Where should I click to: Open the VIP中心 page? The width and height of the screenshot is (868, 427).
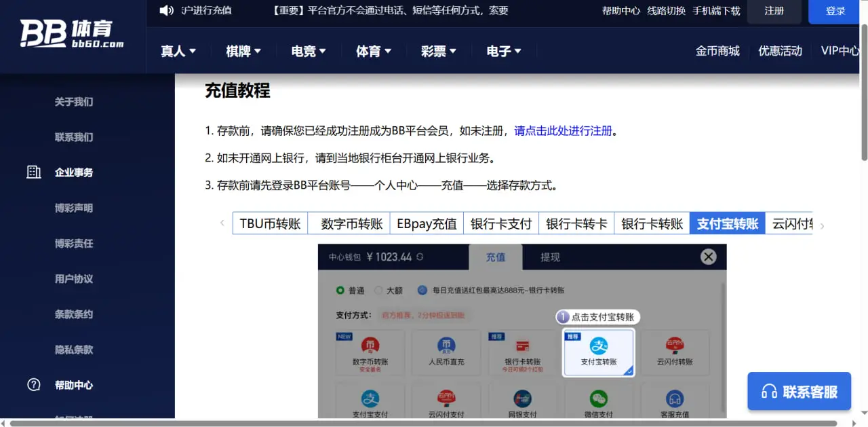tap(840, 51)
